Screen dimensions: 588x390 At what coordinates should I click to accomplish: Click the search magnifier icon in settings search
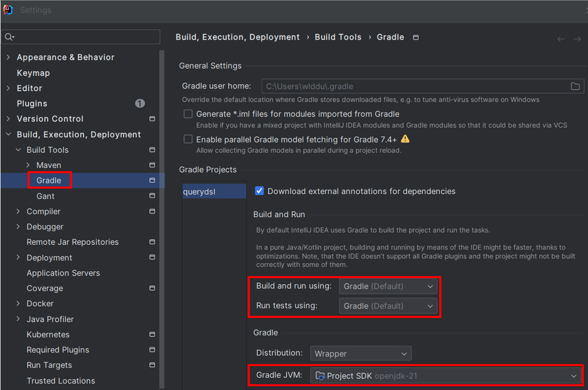10,37
